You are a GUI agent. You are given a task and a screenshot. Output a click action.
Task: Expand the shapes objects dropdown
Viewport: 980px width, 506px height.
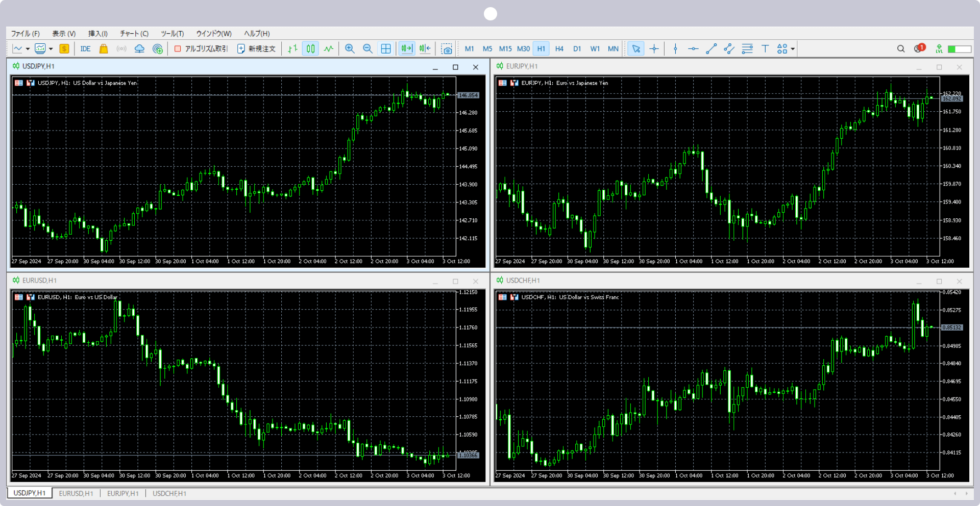(x=793, y=49)
